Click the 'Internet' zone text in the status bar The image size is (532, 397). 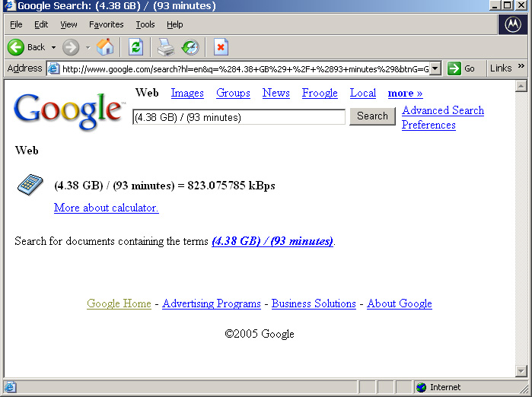(x=445, y=387)
